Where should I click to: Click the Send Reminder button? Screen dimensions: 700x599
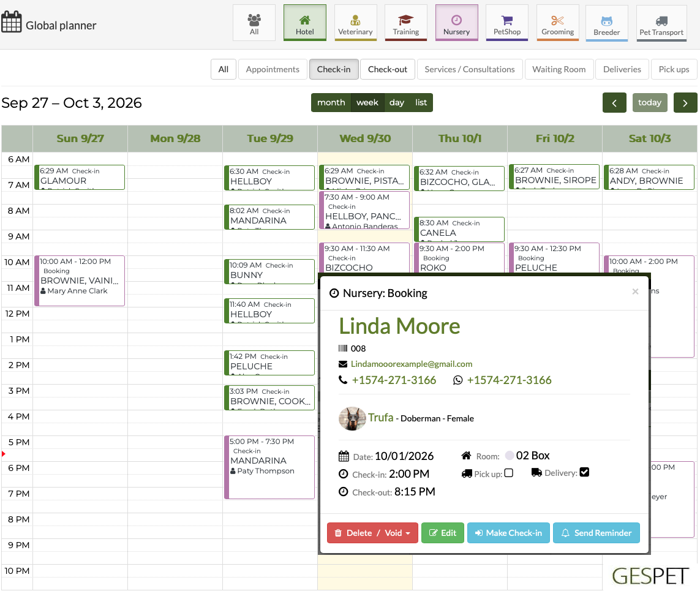tap(597, 533)
